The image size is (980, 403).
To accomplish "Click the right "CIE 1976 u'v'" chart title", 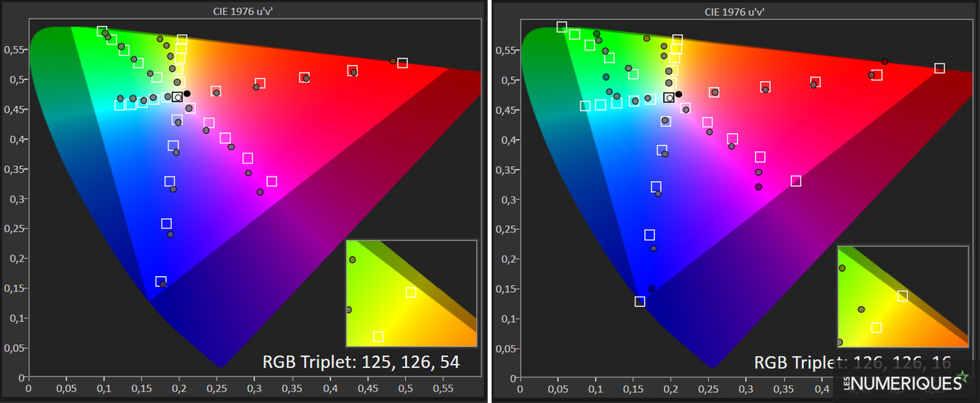I will click(x=735, y=11).
